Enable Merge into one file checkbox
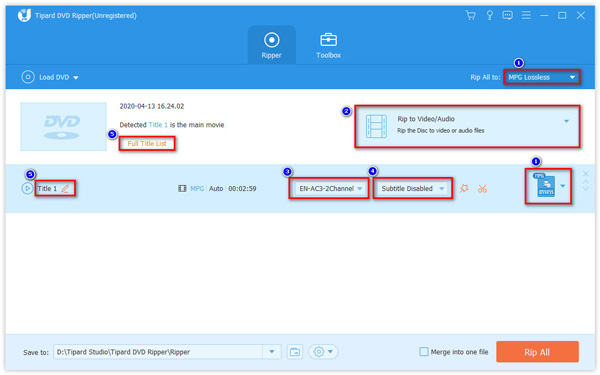This screenshot has width=600, height=375. [x=424, y=352]
